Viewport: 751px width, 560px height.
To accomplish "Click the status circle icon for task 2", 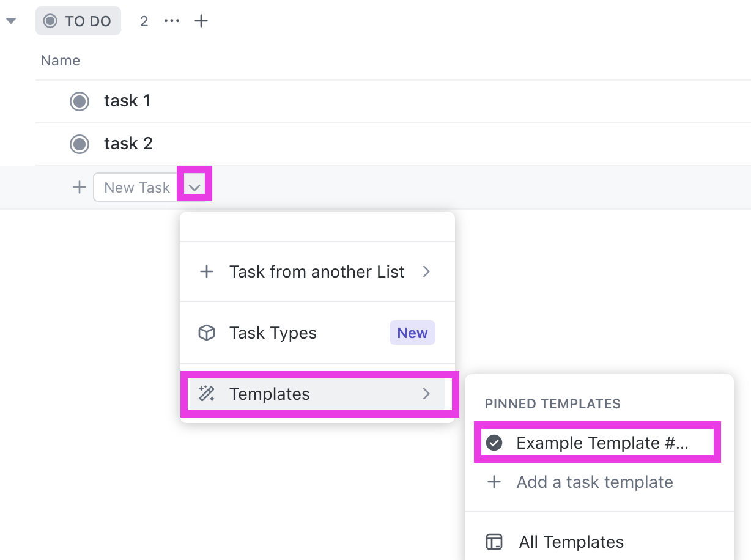I will (x=80, y=144).
